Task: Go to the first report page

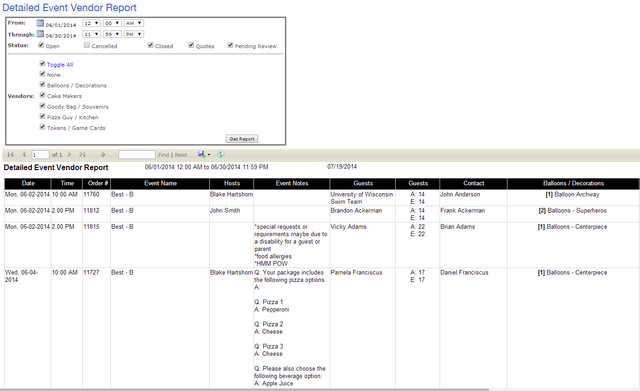Action: pos(11,154)
